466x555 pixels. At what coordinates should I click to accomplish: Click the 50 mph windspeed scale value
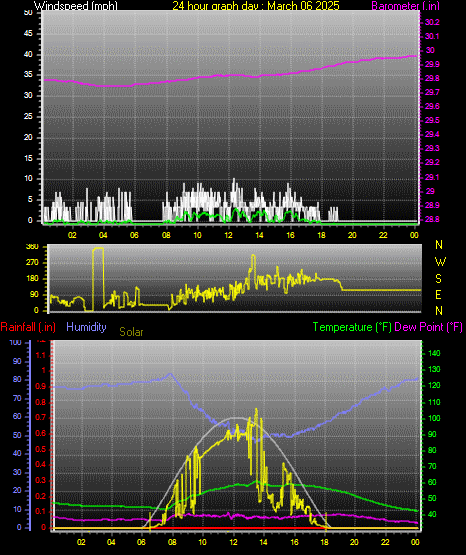(28, 13)
